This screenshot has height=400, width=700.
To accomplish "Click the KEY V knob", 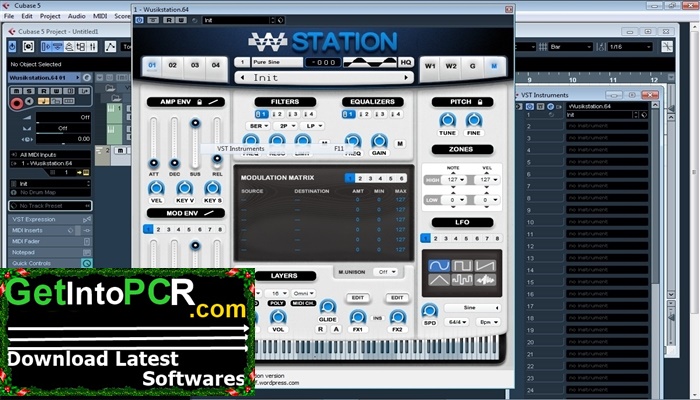I will coord(184,188).
